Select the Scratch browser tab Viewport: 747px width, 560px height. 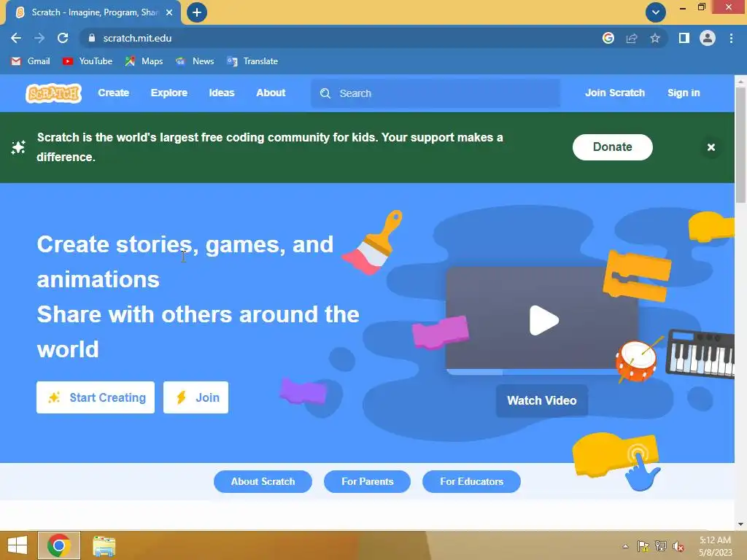(x=93, y=12)
